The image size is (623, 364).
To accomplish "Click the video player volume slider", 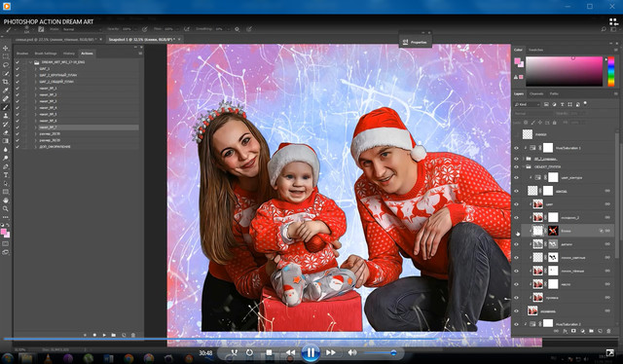I will 380,352.
